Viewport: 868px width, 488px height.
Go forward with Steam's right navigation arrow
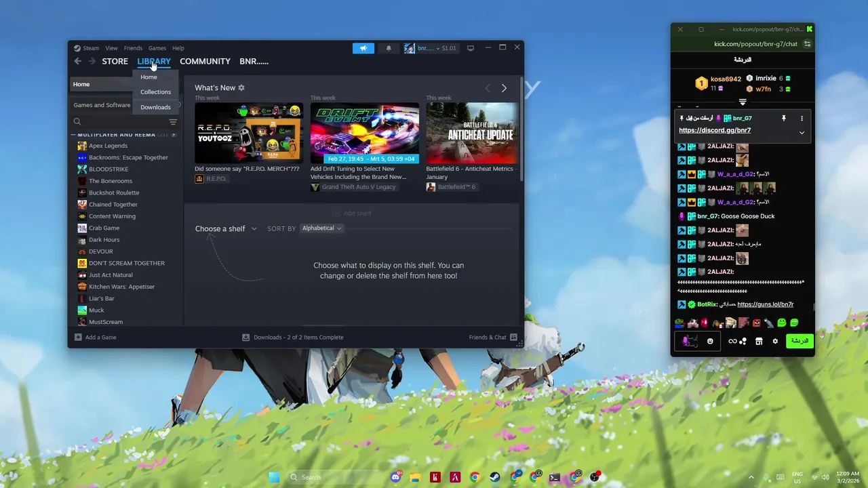tap(92, 61)
